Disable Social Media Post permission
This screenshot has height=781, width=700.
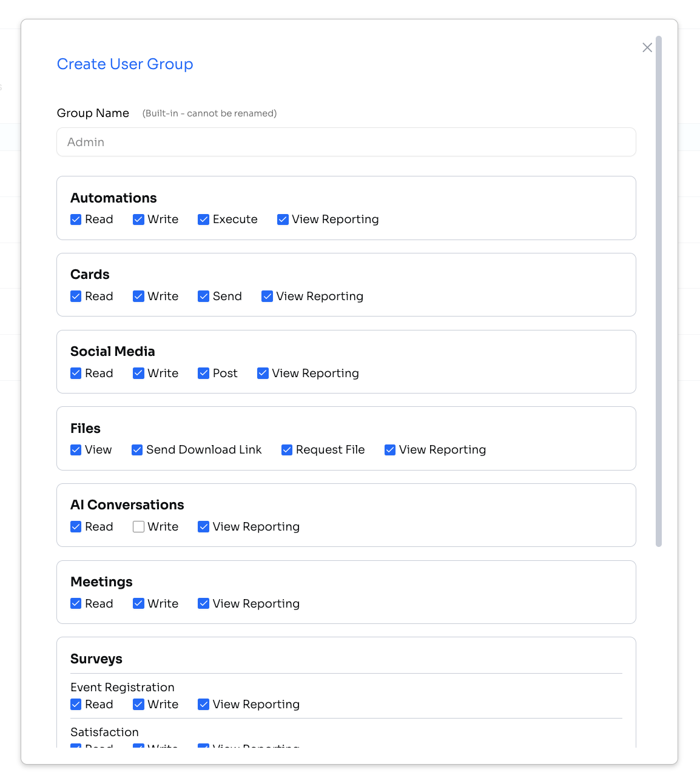204,373
